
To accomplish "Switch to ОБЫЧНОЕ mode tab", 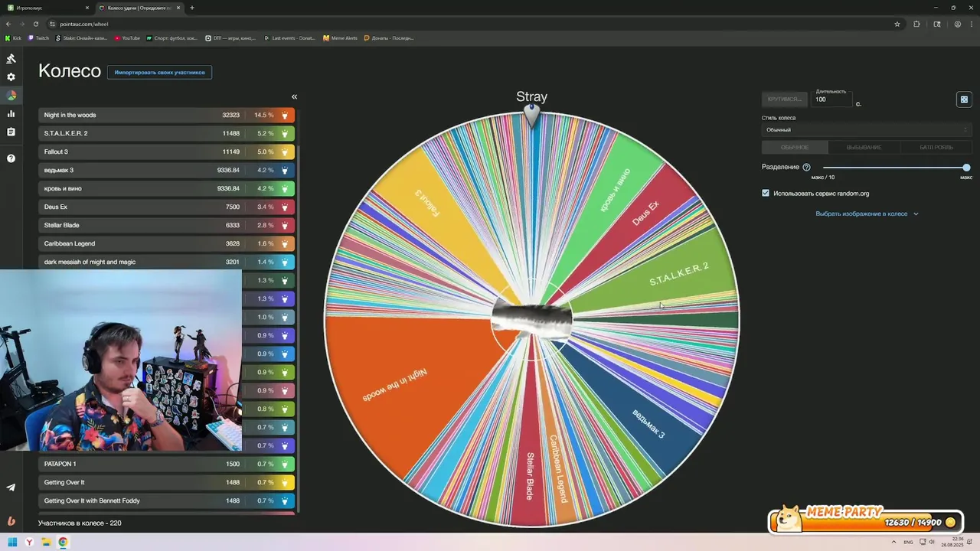I will point(795,147).
